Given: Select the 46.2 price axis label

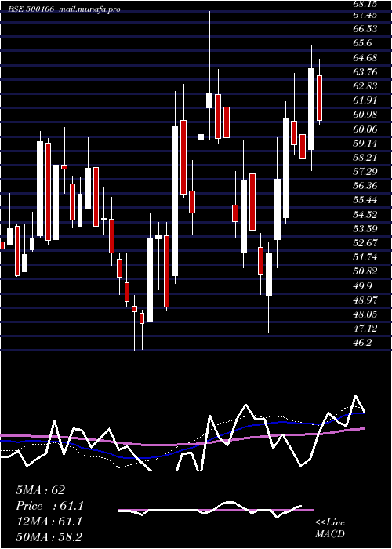Looking at the screenshot, I should pyautogui.click(x=362, y=343).
